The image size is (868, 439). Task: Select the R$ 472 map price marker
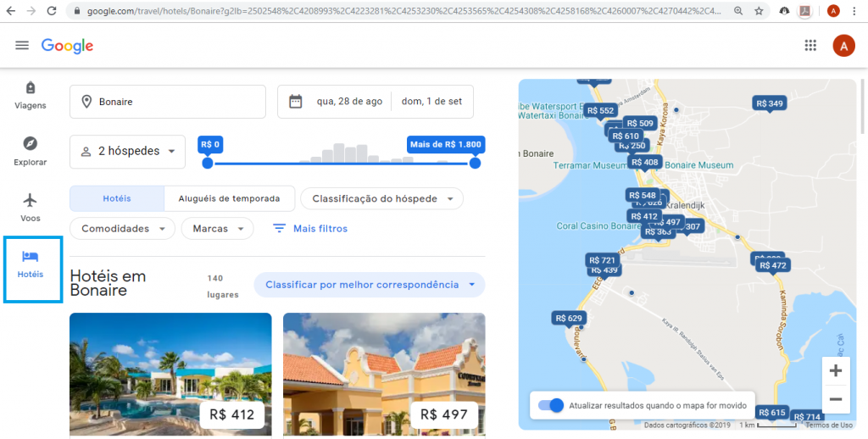[x=773, y=266]
